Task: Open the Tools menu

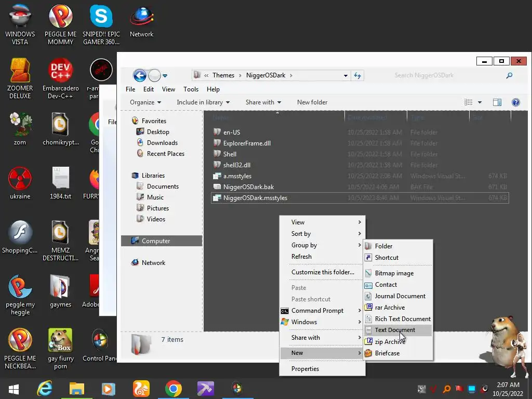Action: click(191, 89)
